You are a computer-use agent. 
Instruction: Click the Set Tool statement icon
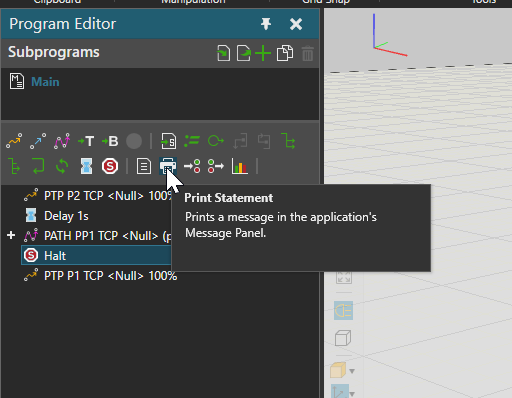(86, 141)
